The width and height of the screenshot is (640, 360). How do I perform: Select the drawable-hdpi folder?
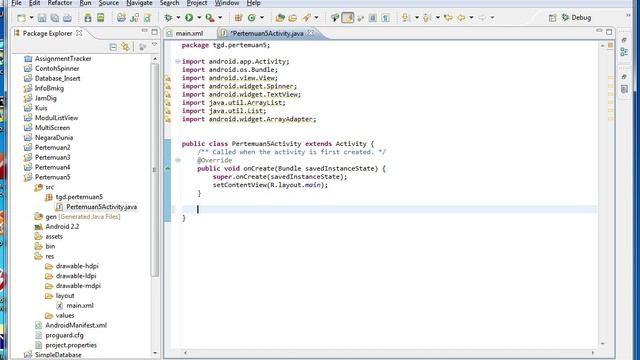point(77,266)
